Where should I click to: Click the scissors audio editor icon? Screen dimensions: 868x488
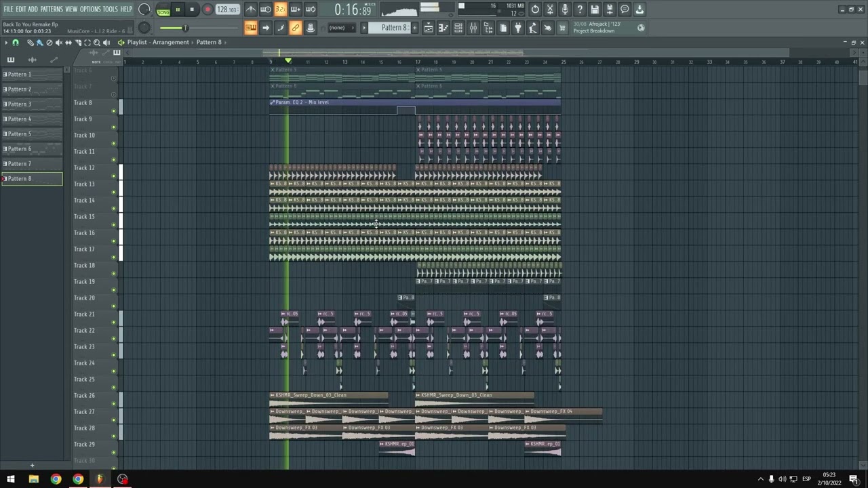tap(550, 9)
